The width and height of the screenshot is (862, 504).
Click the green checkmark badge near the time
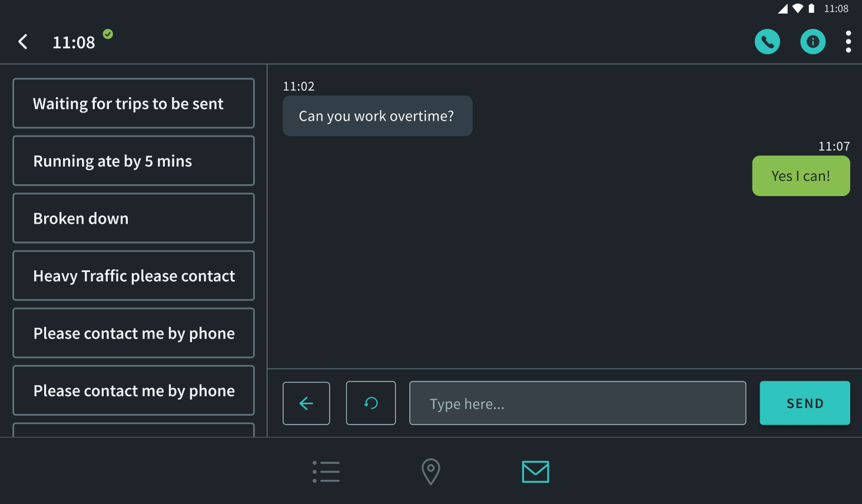[107, 35]
